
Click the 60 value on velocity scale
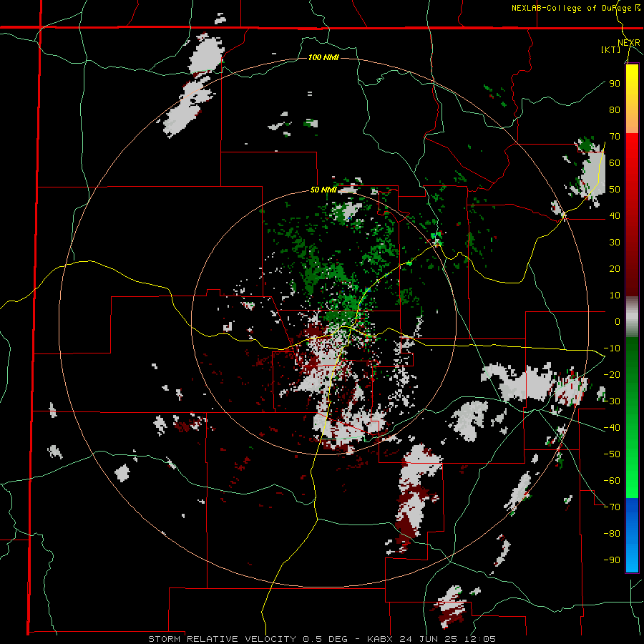pos(615,163)
